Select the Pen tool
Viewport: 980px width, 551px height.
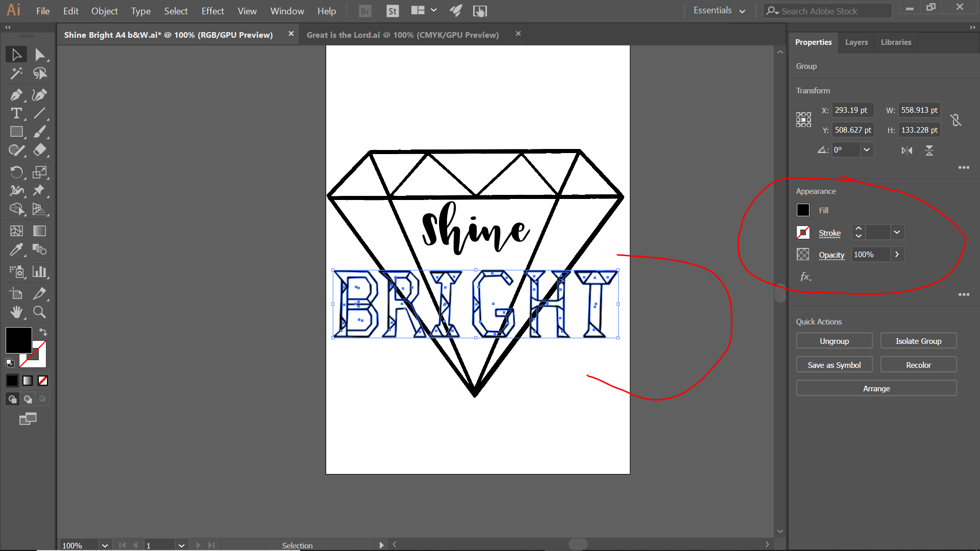tap(16, 95)
